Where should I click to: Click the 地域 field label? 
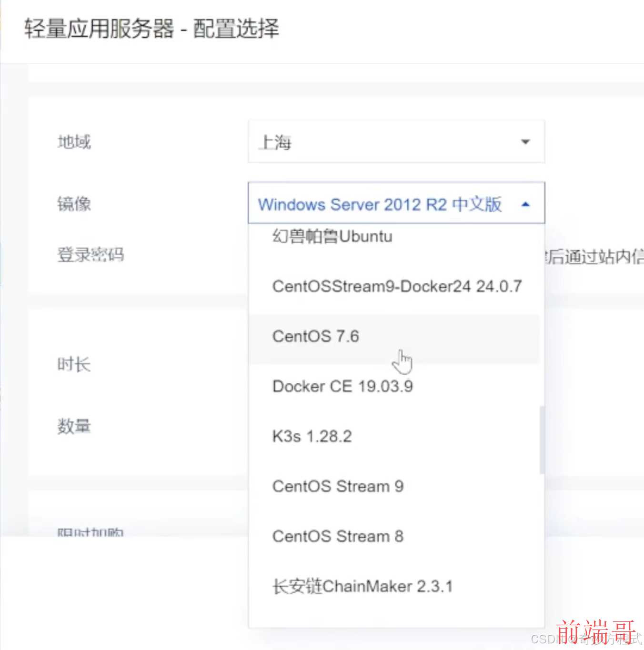coord(74,142)
